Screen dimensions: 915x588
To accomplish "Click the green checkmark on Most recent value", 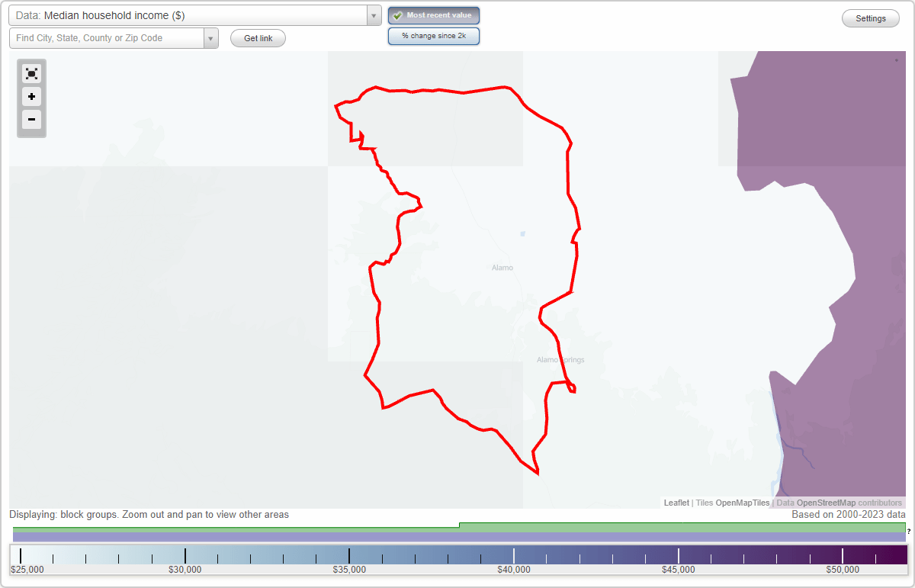I will 400,14.
